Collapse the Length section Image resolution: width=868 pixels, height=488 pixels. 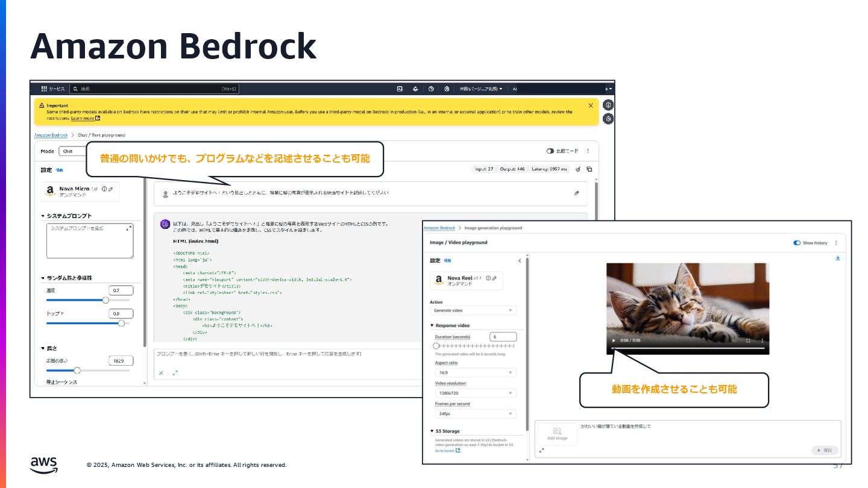tap(43, 348)
